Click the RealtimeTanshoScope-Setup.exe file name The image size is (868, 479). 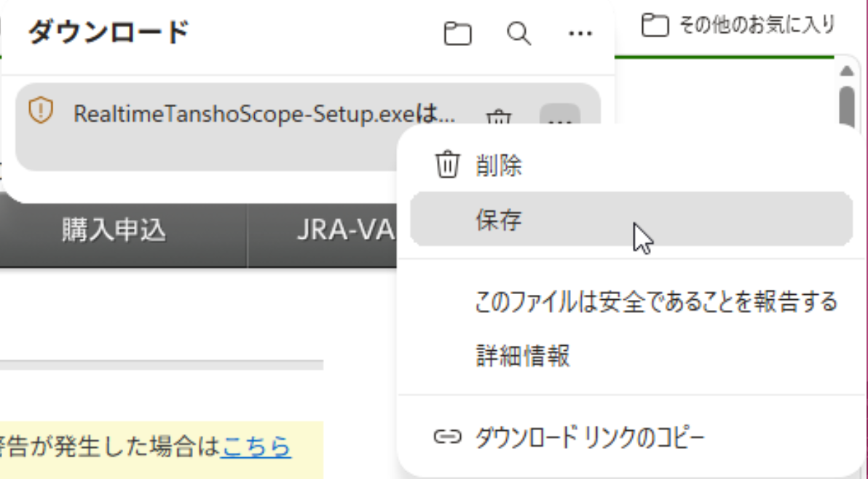pyautogui.click(x=264, y=114)
